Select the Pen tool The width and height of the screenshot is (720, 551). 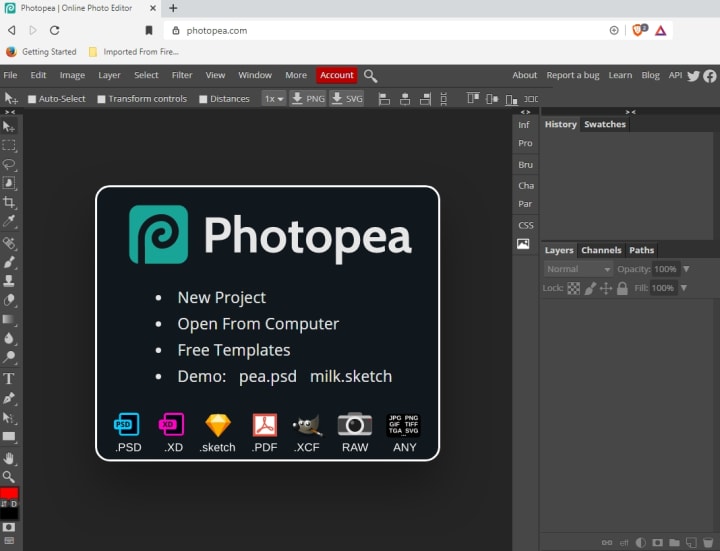[9, 398]
